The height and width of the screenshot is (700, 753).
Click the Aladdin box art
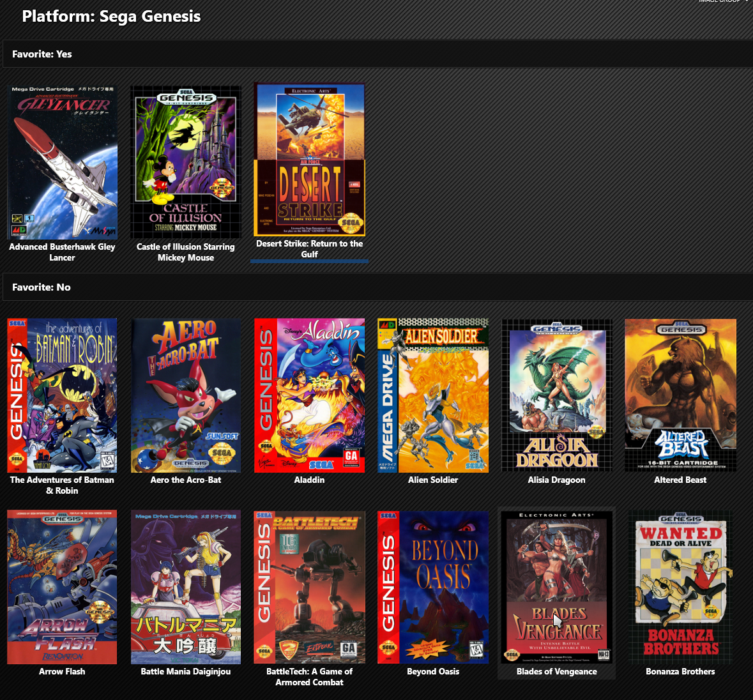point(309,395)
